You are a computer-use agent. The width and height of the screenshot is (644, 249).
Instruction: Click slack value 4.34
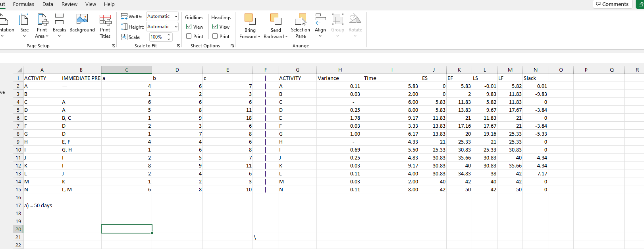535,165
